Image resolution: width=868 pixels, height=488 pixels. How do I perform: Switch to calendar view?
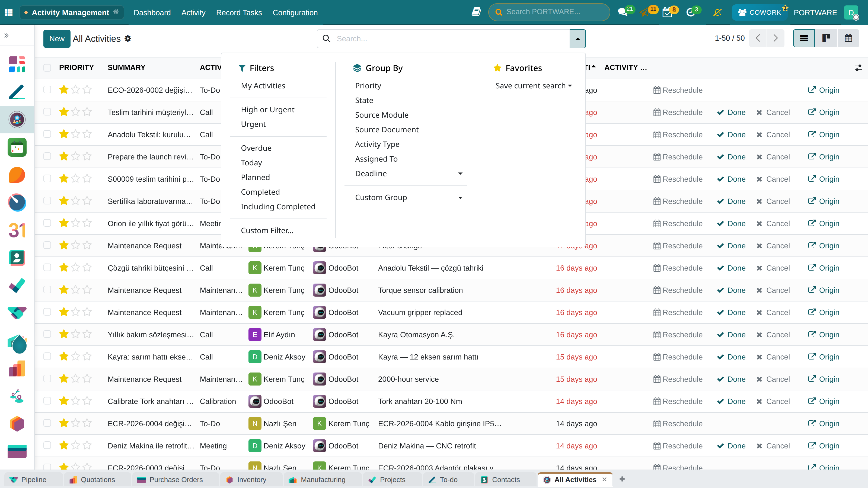pyautogui.click(x=848, y=38)
